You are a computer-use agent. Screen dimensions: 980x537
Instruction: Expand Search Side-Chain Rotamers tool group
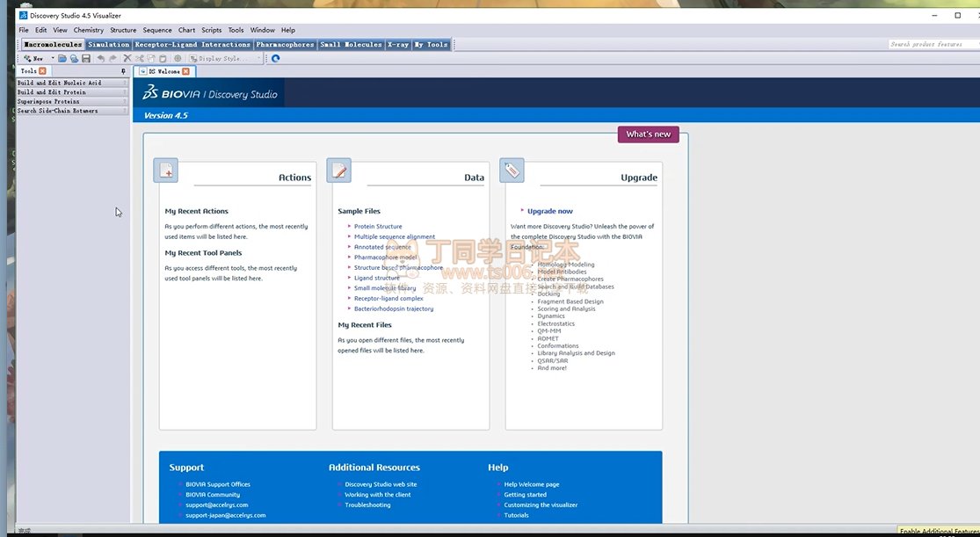72,111
